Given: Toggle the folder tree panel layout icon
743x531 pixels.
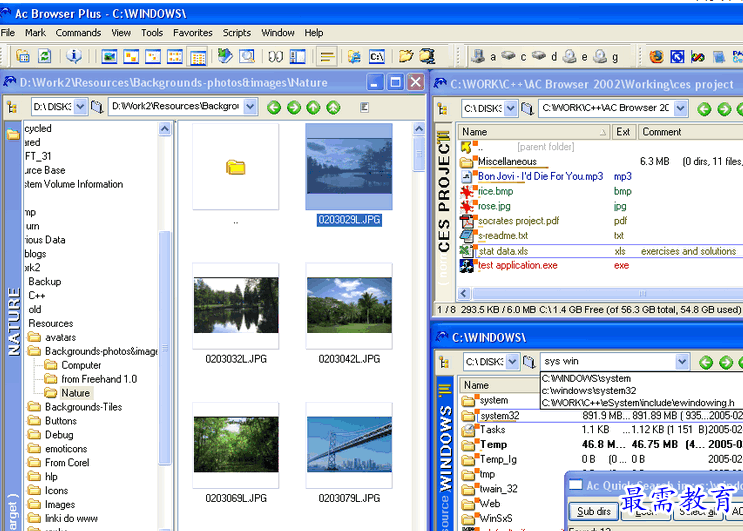Looking at the screenshot, I should [298, 57].
